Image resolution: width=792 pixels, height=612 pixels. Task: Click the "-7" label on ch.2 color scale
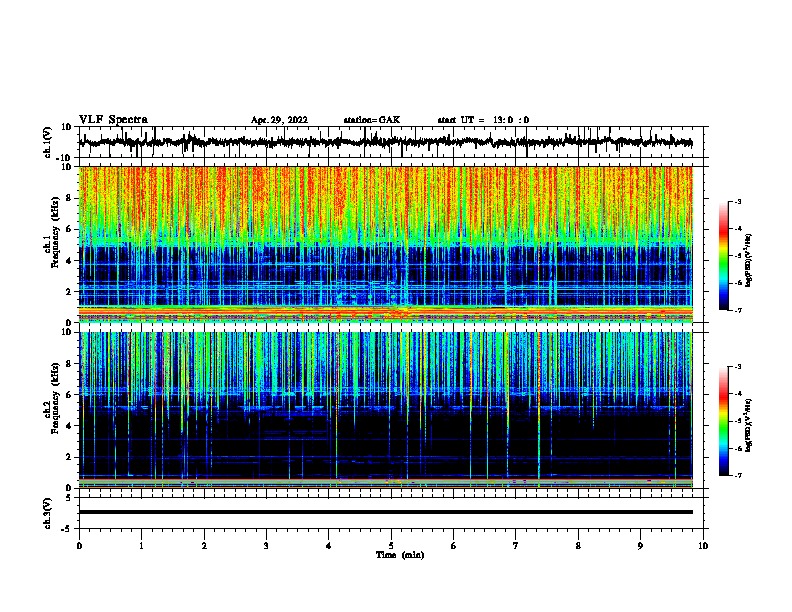click(x=737, y=475)
